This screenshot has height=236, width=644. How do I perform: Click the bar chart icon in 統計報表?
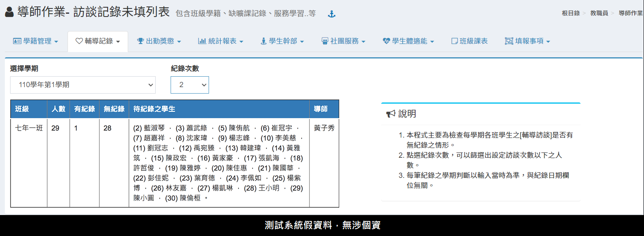202,41
